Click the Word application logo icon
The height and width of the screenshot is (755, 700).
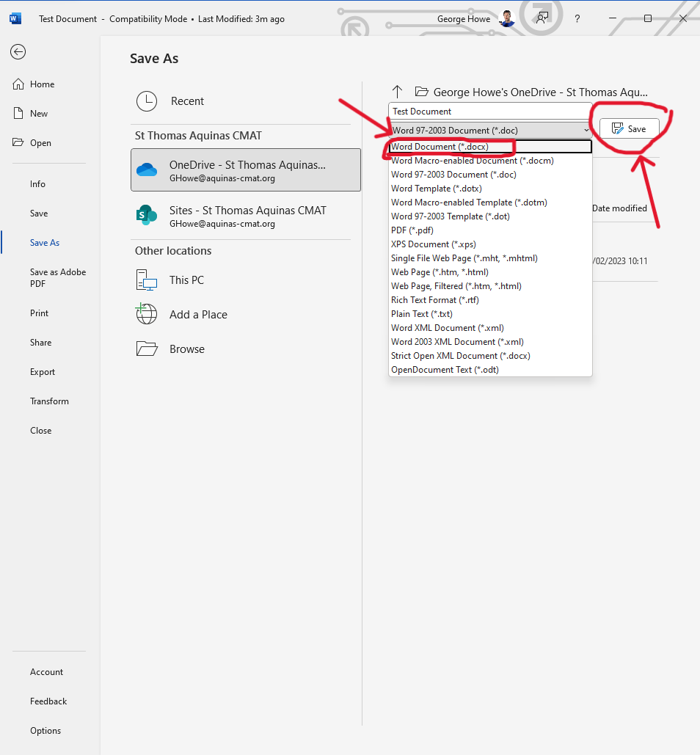point(15,19)
